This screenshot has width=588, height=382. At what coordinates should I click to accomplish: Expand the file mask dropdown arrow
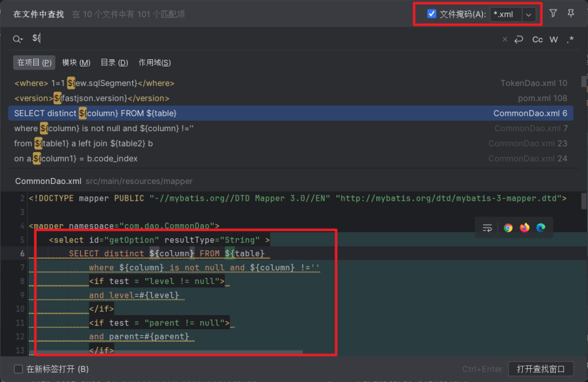pos(528,15)
